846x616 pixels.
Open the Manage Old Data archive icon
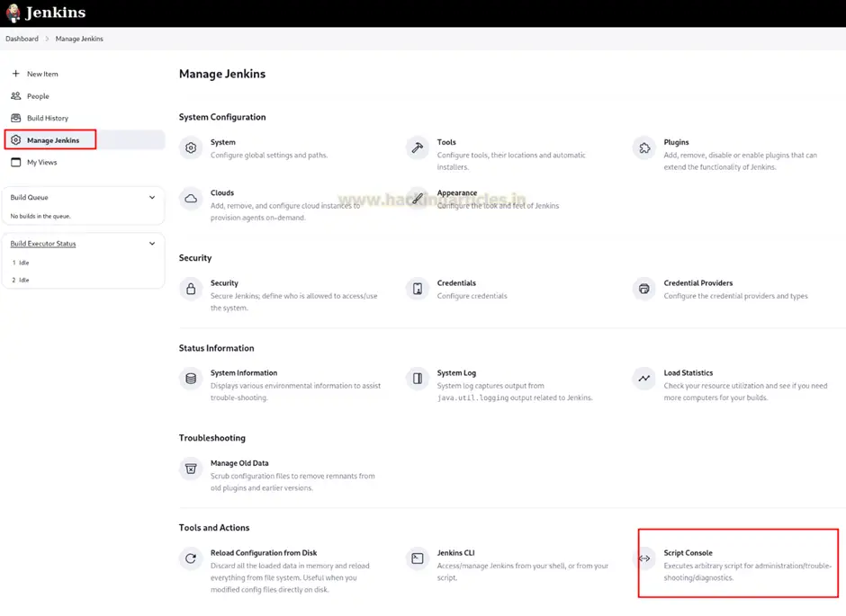[x=191, y=469]
